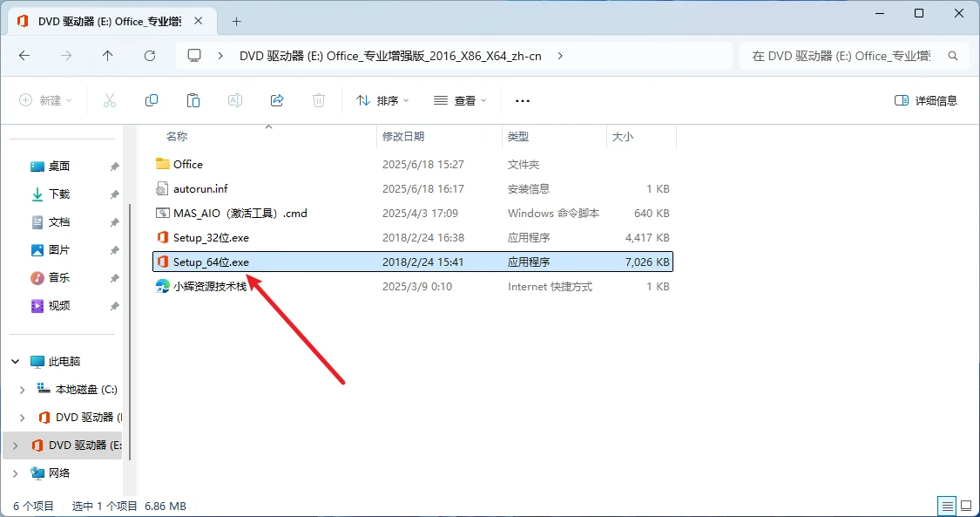Select the file name Setup_32位.exe
This screenshot has height=517, width=980.
click(x=212, y=237)
